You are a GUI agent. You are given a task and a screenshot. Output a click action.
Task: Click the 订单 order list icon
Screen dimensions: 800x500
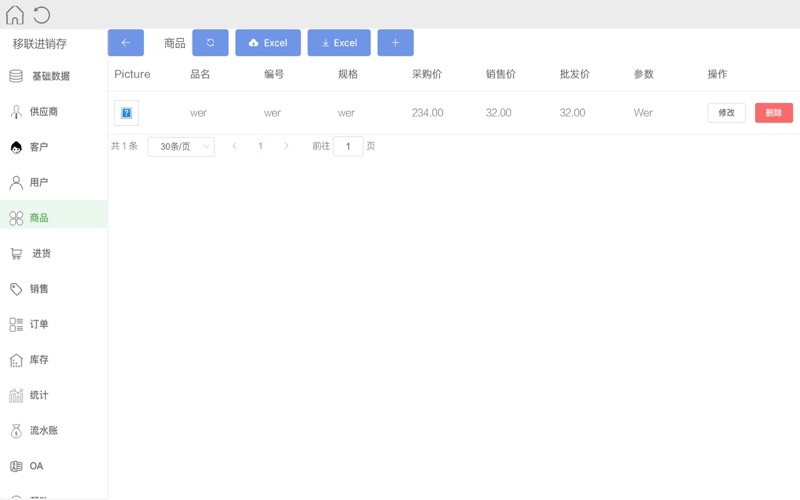pyautogui.click(x=16, y=324)
